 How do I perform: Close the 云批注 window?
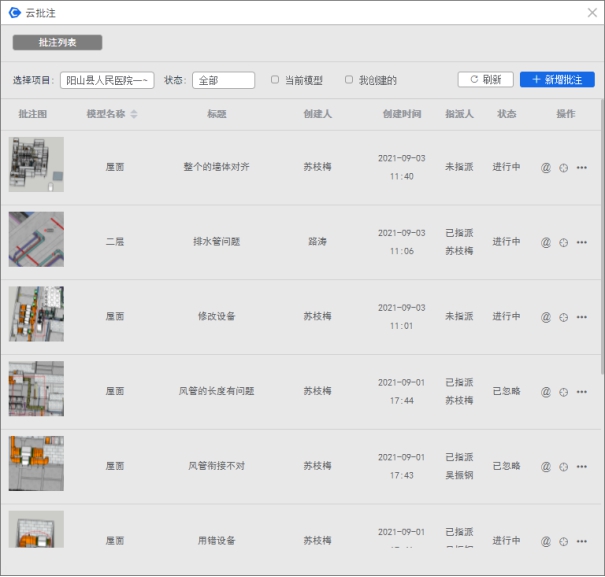[592, 12]
